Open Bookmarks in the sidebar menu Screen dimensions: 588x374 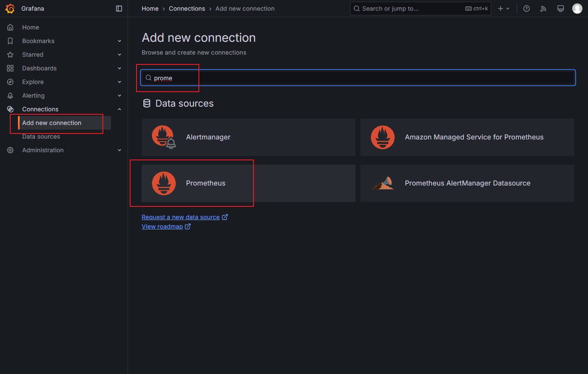click(38, 41)
